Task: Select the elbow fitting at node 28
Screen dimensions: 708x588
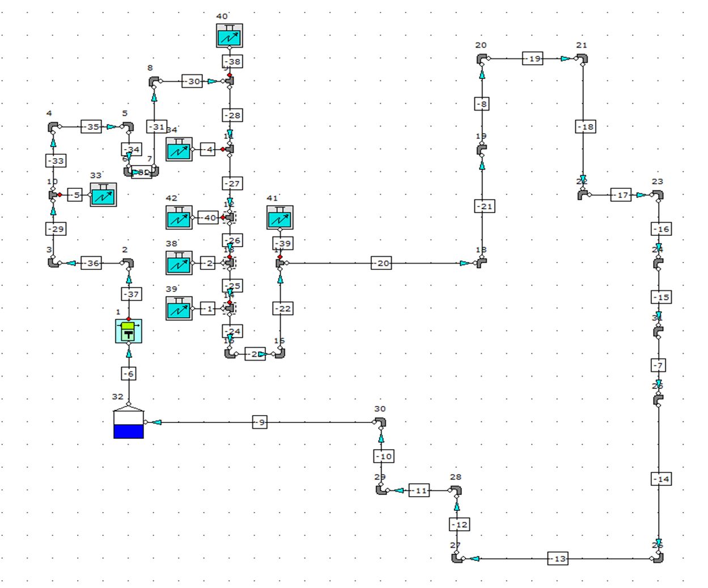Action: pos(456,490)
